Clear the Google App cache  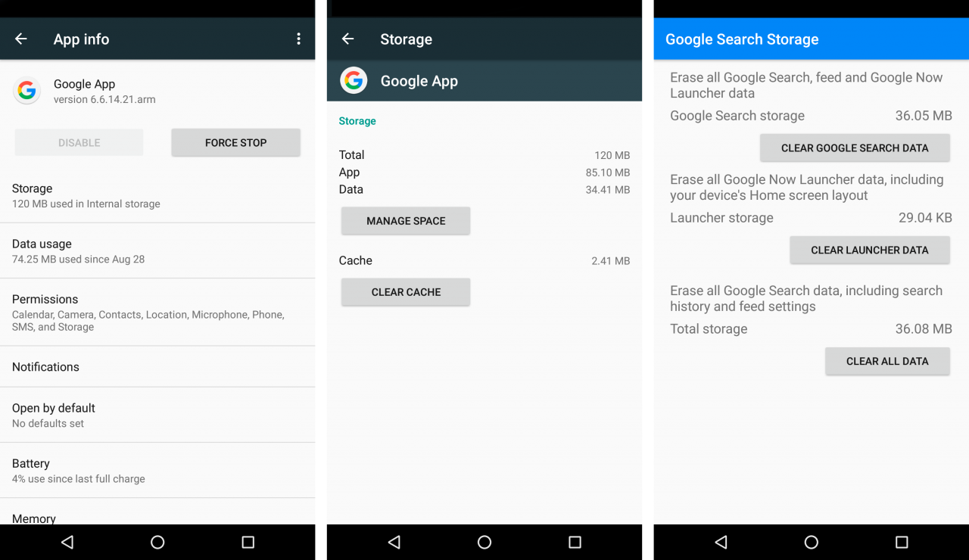[406, 292]
